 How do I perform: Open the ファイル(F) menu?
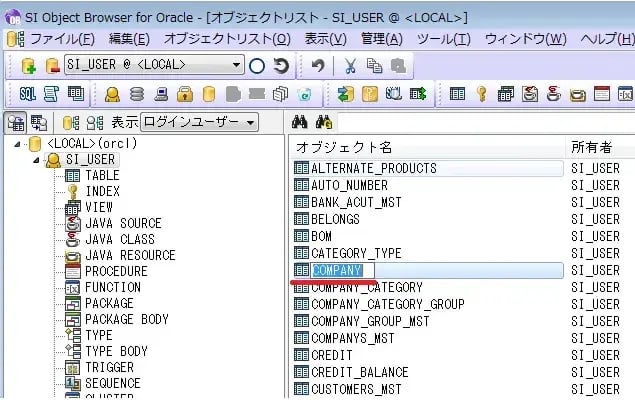coord(61,38)
